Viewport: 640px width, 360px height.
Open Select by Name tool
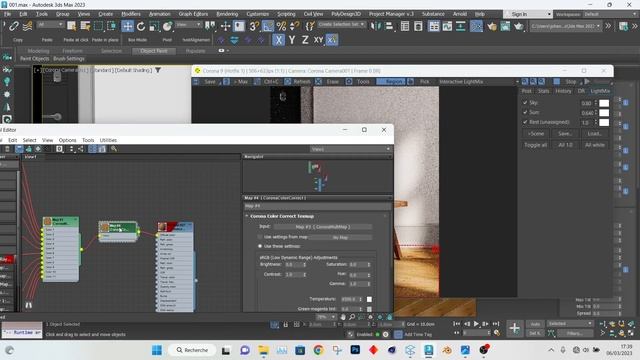[x=85, y=27]
